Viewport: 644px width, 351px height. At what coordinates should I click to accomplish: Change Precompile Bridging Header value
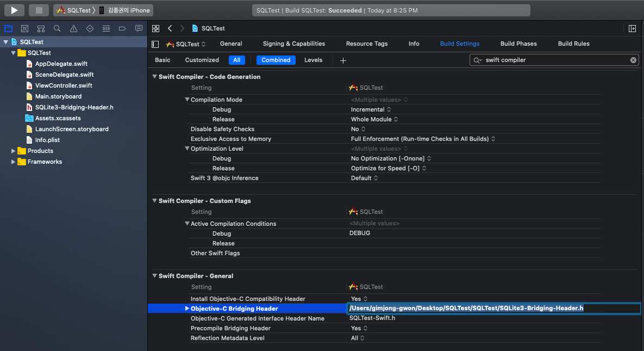[x=359, y=328]
